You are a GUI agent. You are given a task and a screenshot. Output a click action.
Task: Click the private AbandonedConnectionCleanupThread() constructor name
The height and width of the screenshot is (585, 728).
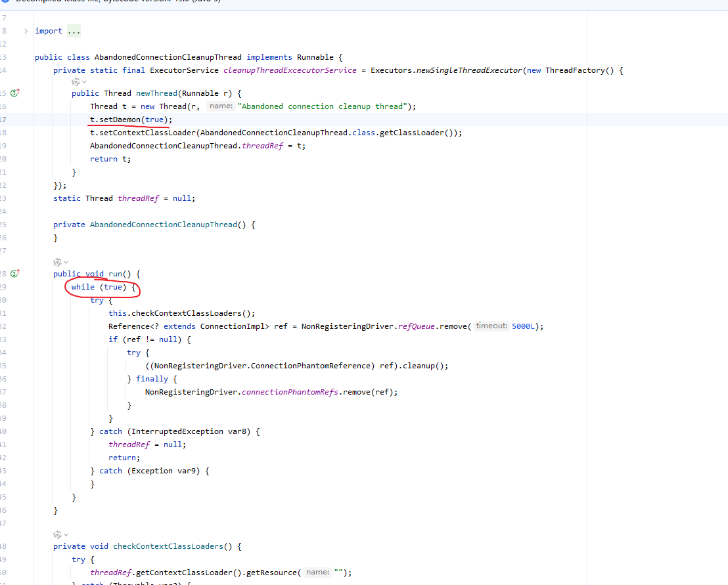click(164, 225)
